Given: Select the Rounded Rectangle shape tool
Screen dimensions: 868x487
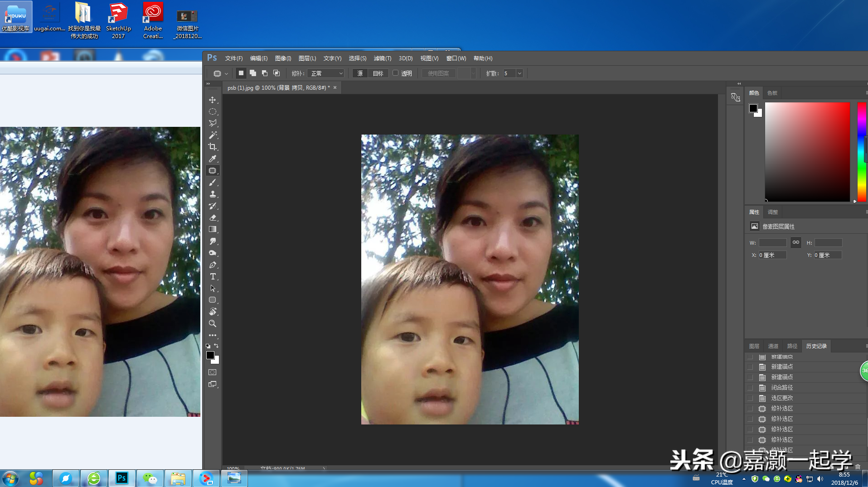Looking at the screenshot, I should [x=212, y=300].
